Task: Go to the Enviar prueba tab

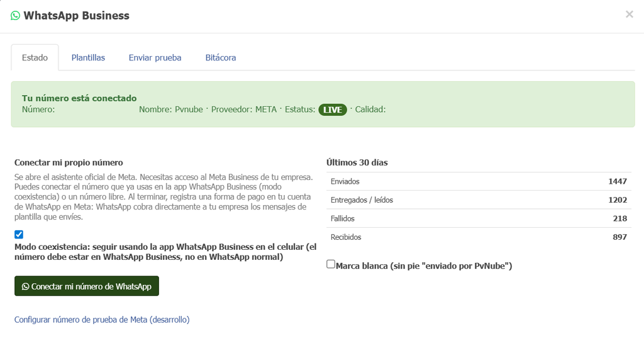Action: pos(155,57)
